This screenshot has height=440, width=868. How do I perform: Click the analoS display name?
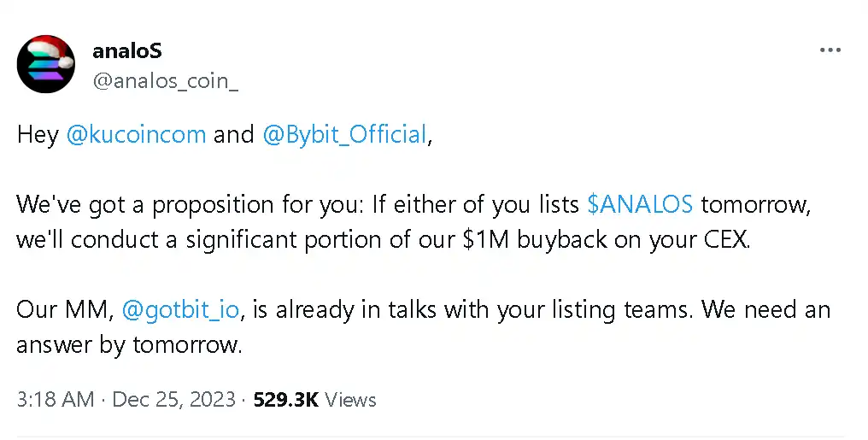[x=127, y=51]
